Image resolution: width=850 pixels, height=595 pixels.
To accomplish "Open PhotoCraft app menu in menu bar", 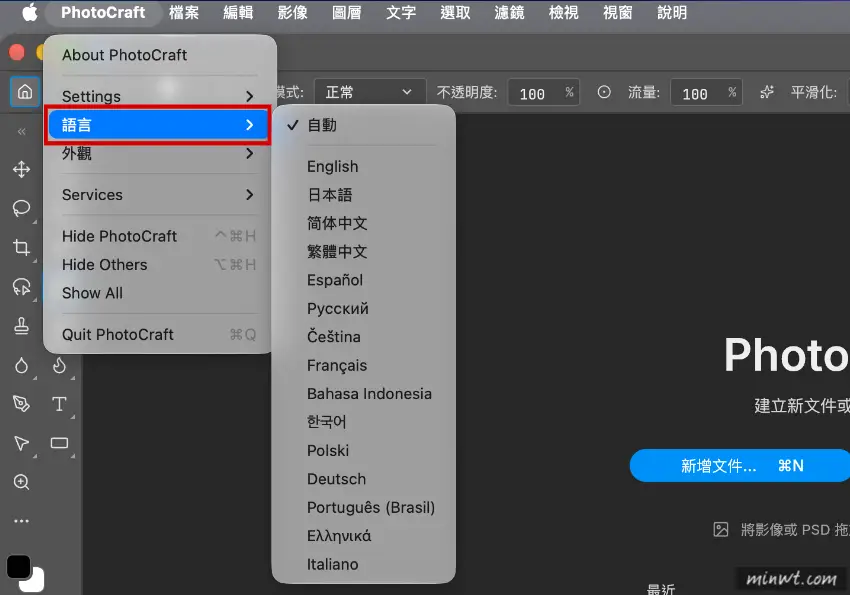I will coord(103,12).
